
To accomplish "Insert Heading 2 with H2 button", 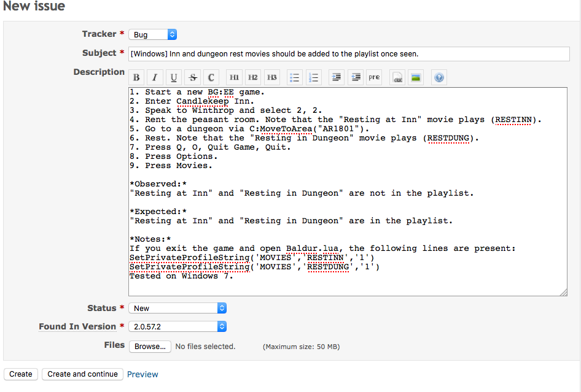I will tap(253, 77).
